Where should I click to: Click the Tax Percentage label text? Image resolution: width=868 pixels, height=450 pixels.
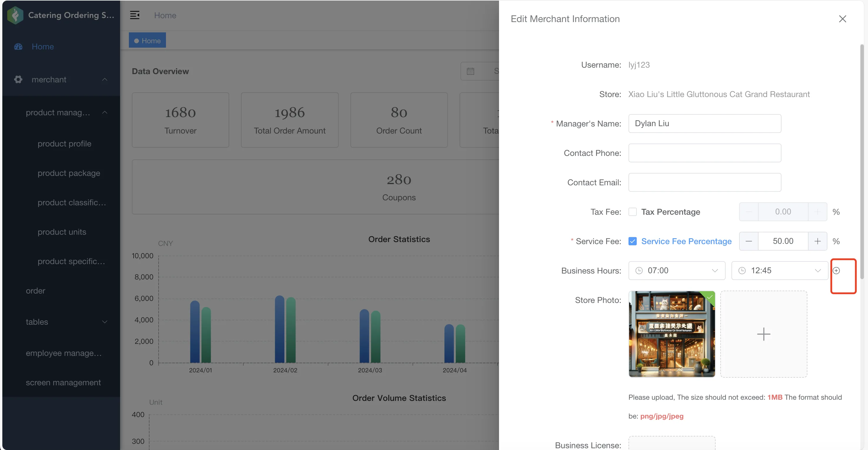click(x=671, y=212)
